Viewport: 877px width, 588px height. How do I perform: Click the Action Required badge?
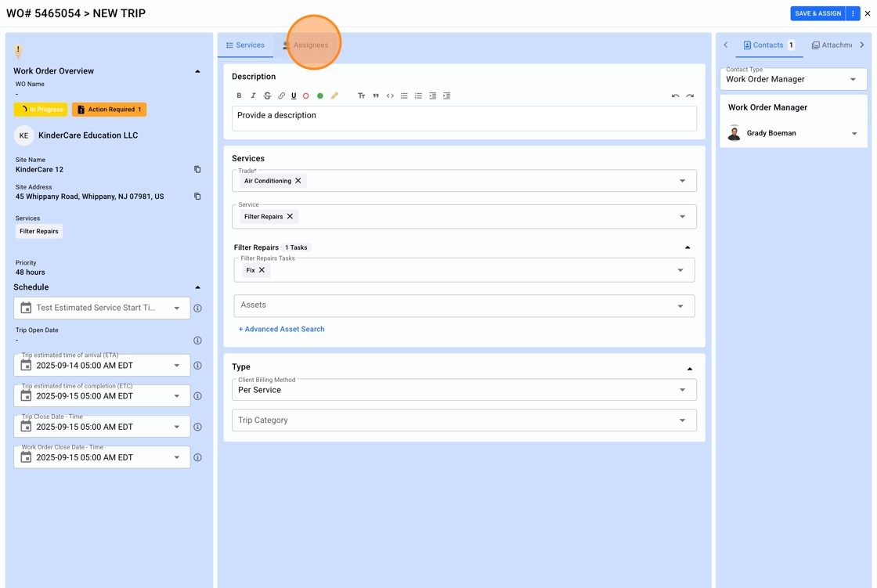tap(109, 110)
